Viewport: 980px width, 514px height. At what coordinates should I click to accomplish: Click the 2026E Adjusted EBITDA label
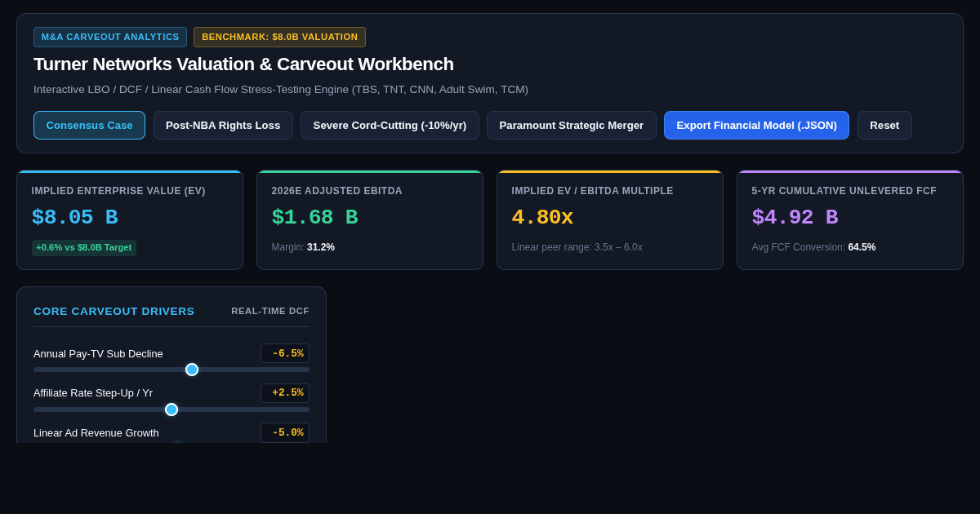tap(336, 191)
